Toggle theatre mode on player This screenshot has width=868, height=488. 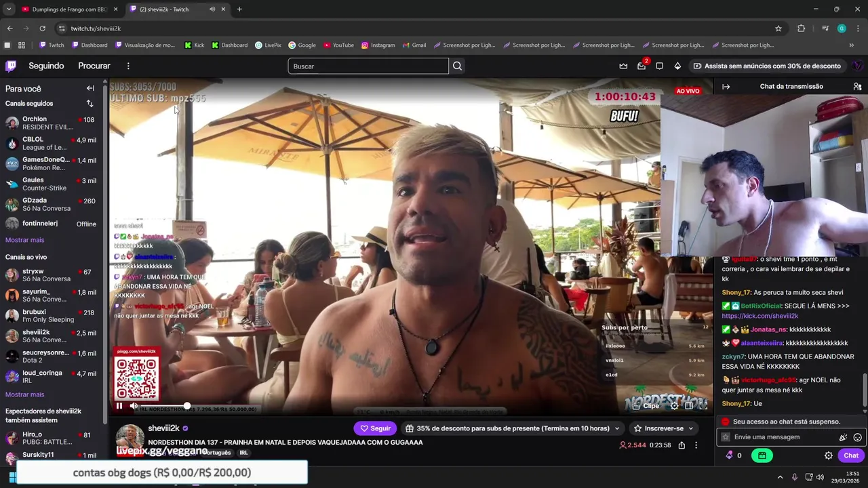pyautogui.click(x=689, y=406)
